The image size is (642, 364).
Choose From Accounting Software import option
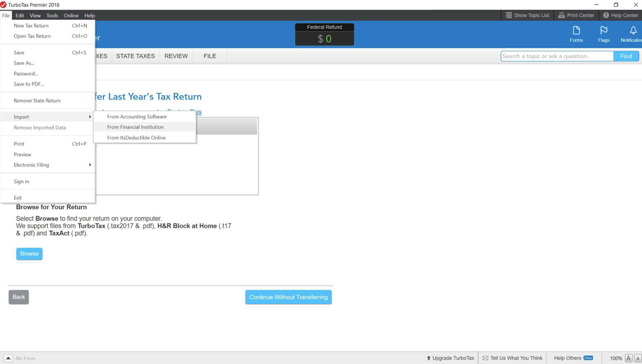click(145, 117)
